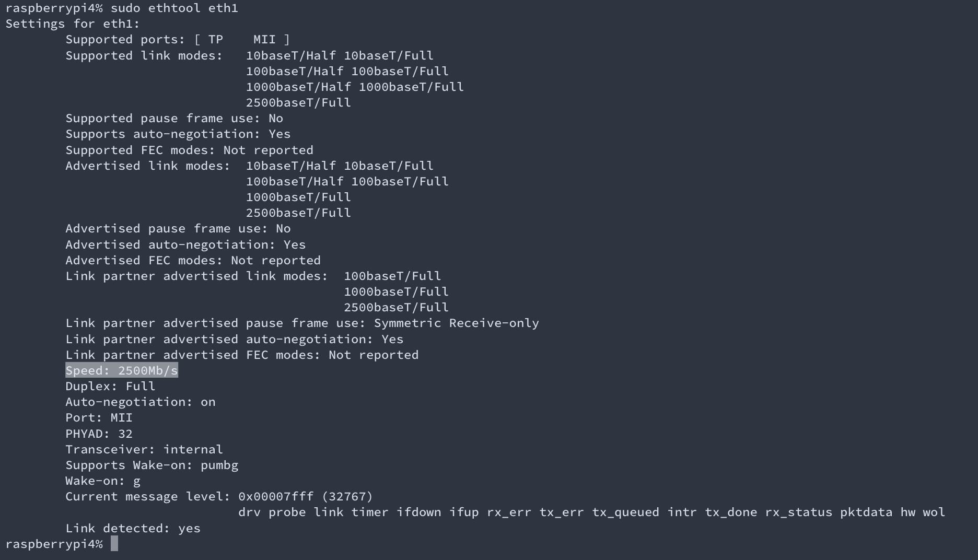Click the "Link detected: yes" line
The height and width of the screenshot is (560, 978).
point(133,528)
